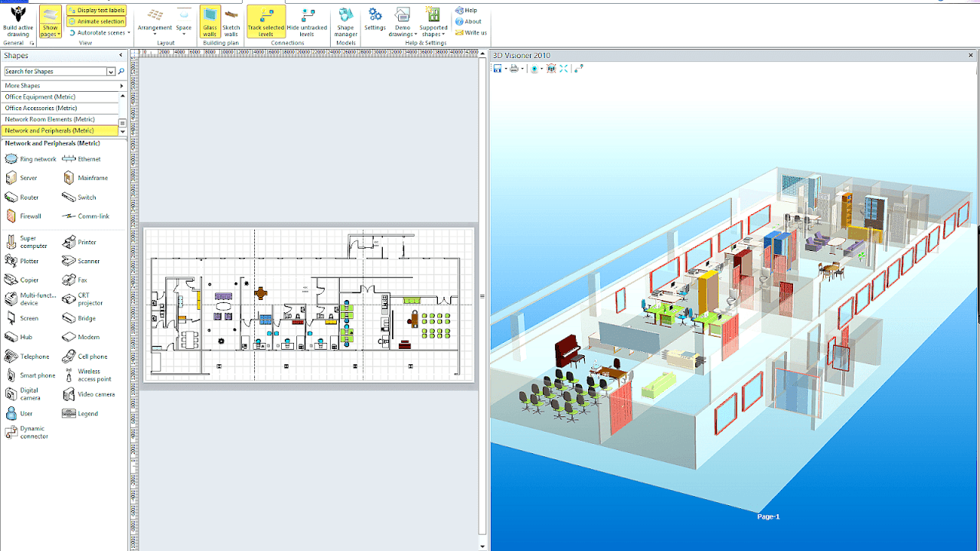The height and width of the screenshot is (551, 980).
Task: Click the Page-1 label in 3D view
Action: point(768,517)
